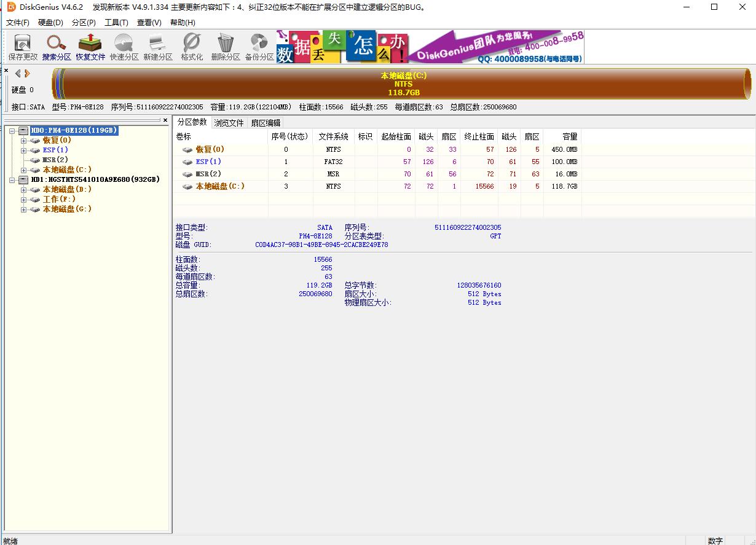
Task: Switch to the 浏览文件 tab
Action: pyautogui.click(x=229, y=123)
